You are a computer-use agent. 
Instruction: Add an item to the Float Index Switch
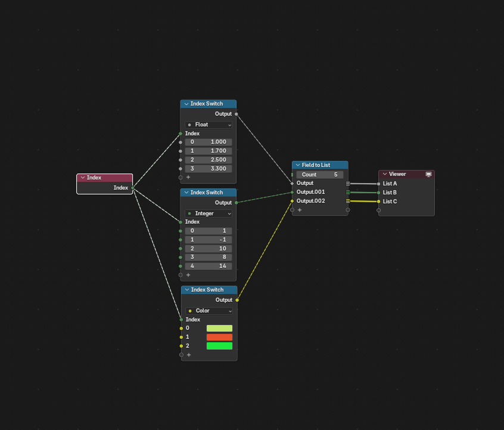tap(188, 177)
